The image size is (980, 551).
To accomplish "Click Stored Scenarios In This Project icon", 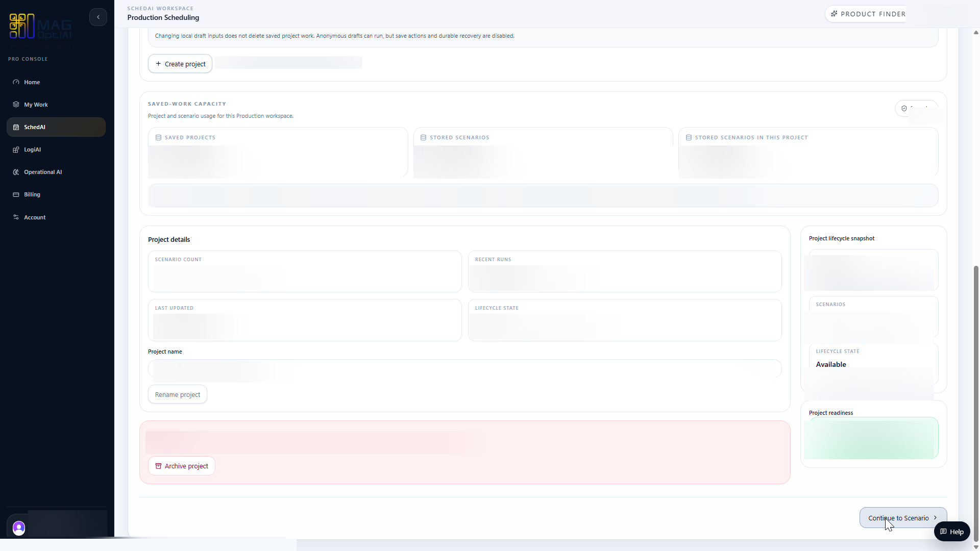I will coord(689,138).
